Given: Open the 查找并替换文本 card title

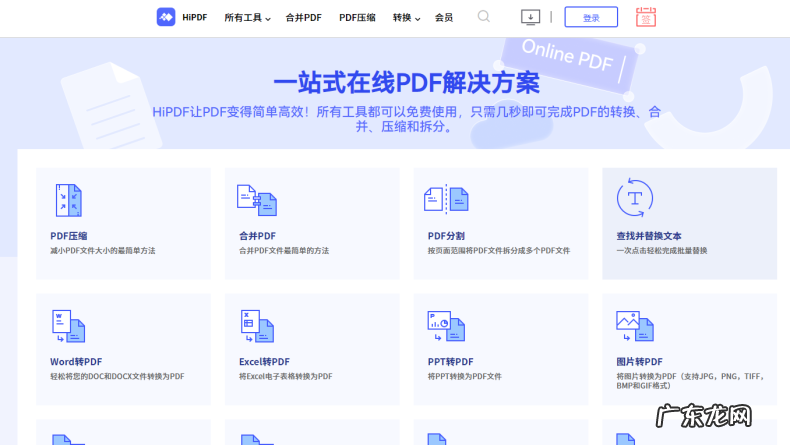Looking at the screenshot, I should (649, 236).
